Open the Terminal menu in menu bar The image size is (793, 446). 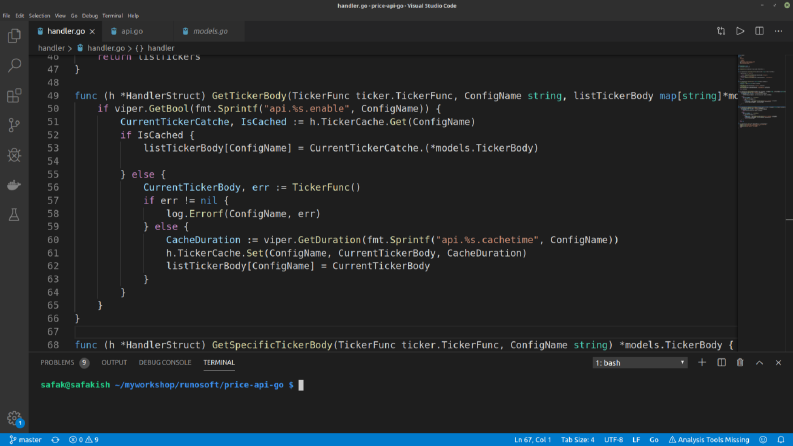tap(112, 16)
